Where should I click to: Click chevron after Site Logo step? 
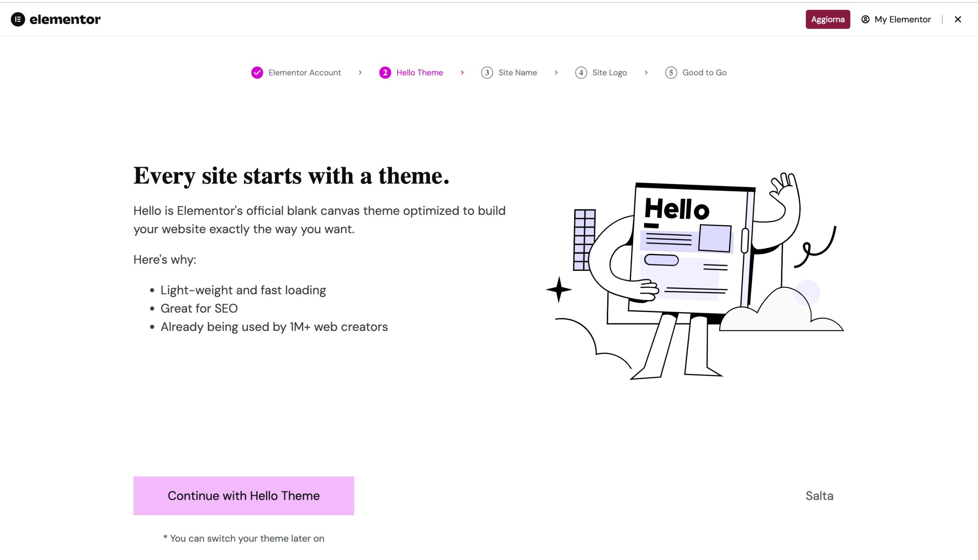(x=646, y=73)
